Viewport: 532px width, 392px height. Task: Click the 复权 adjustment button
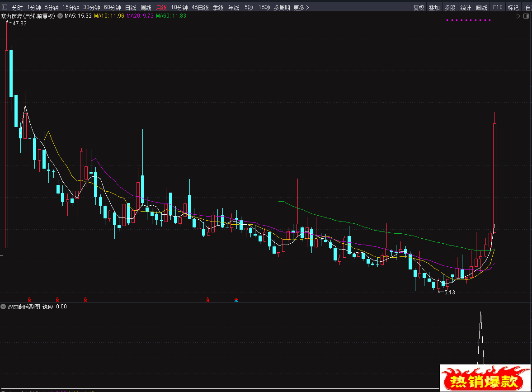419,8
